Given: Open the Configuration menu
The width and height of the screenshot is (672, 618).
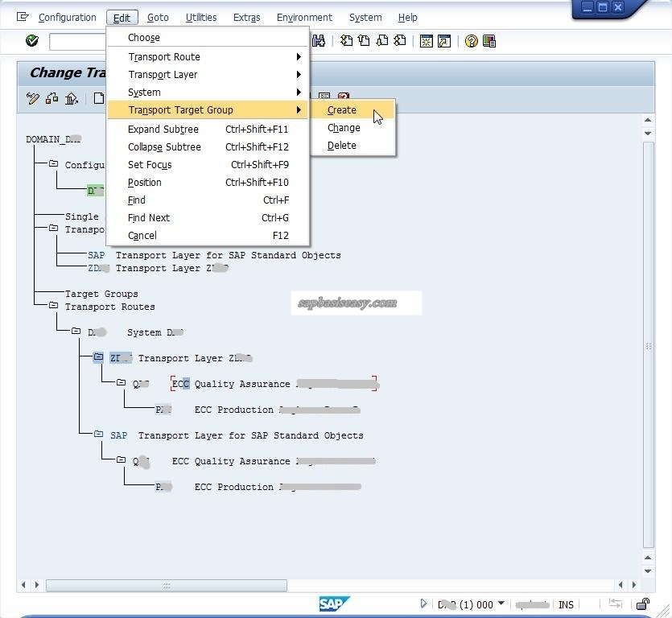Looking at the screenshot, I should pyautogui.click(x=68, y=18).
